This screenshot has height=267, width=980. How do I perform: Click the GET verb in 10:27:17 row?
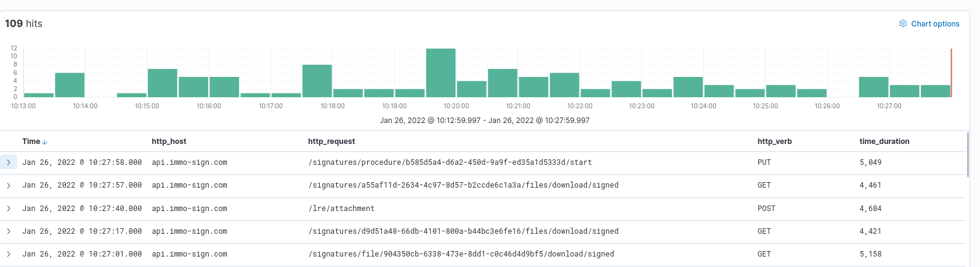pyautogui.click(x=764, y=231)
